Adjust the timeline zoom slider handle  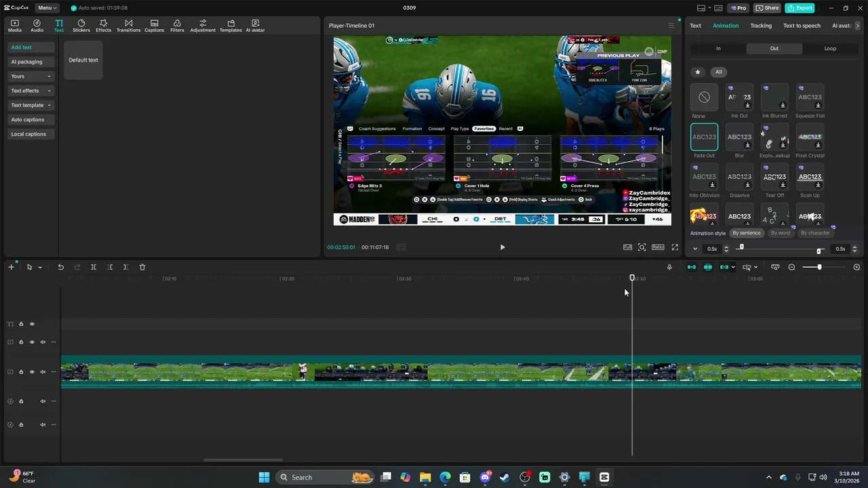click(819, 267)
